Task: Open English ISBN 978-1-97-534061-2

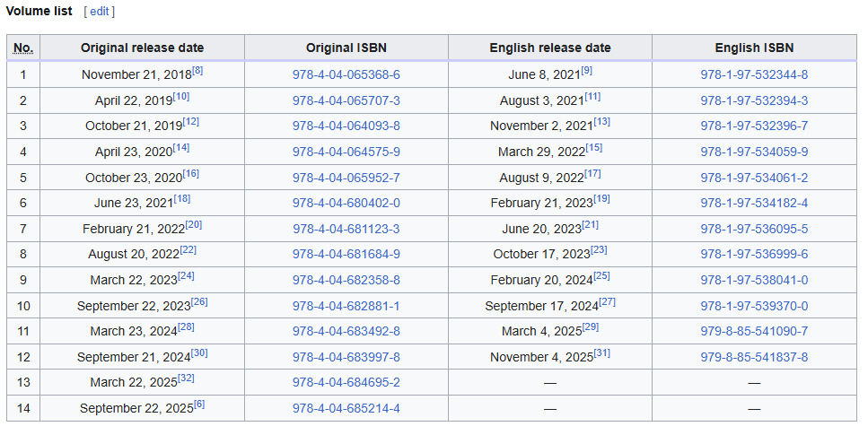Action: point(754,178)
